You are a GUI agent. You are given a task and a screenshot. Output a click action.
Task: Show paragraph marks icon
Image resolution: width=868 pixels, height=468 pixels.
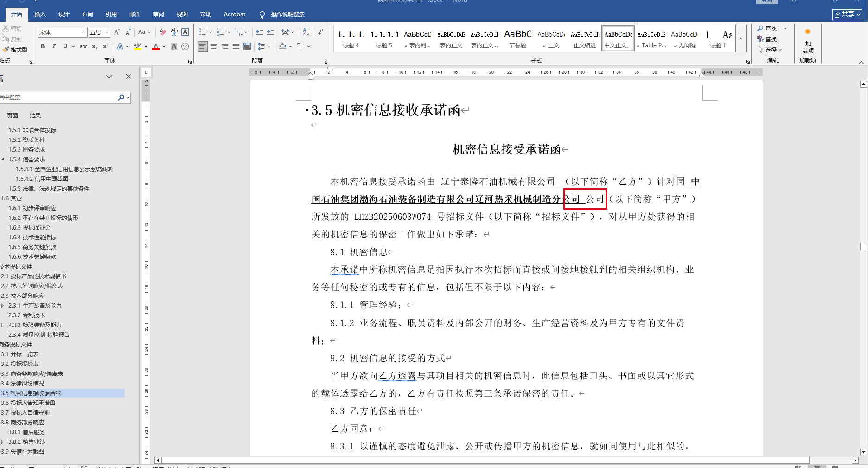[320, 32]
